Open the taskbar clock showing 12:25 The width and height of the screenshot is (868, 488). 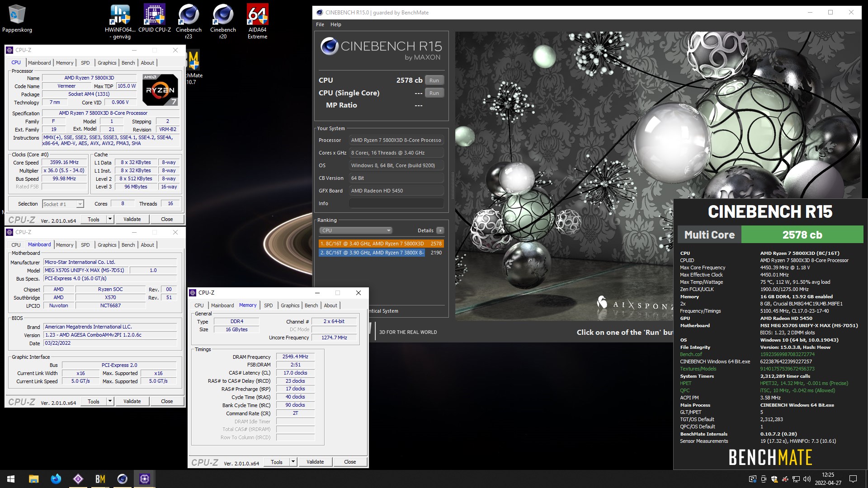coord(828,479)
